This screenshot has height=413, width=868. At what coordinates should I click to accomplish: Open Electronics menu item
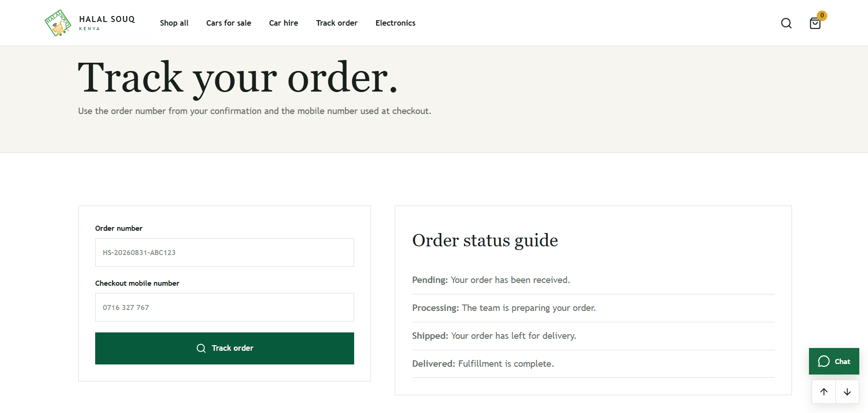pos(395,23)
